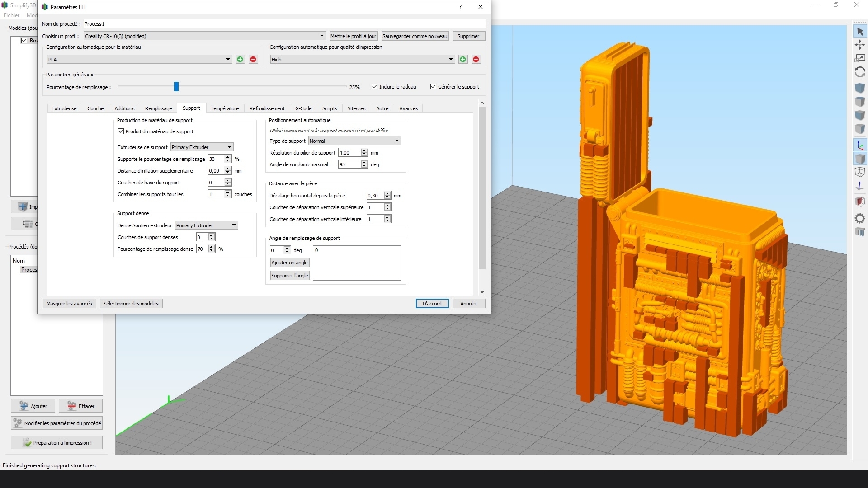
Task: Click Ajouter un angle button
Action: point(289,263)
